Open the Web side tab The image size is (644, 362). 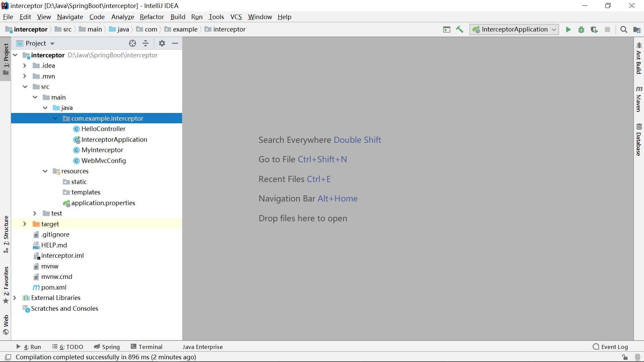pyautogui.click(x=6, y=324)
